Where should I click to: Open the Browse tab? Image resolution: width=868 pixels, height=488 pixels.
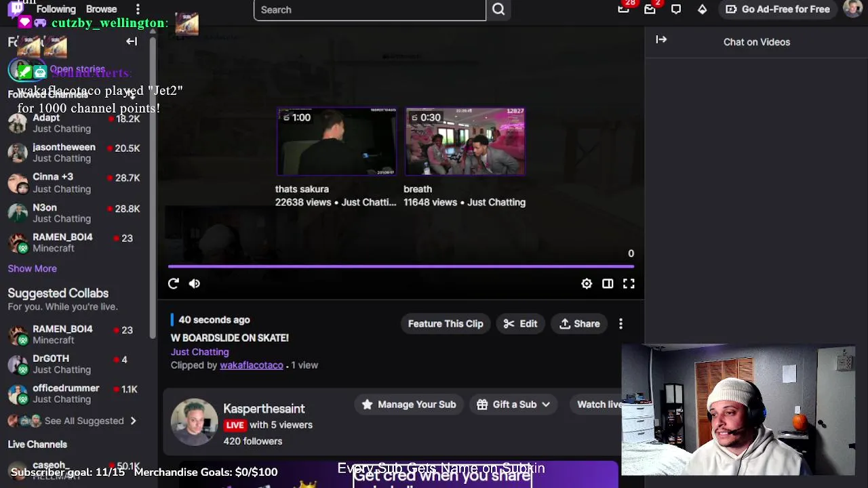coord(101,9)
